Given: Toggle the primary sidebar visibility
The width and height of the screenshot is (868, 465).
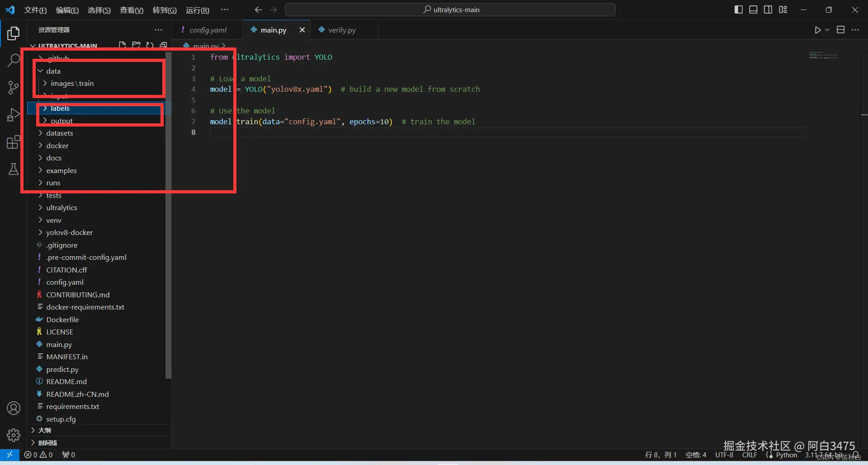Looking at the screenshot, I should [x=739, y=9].
